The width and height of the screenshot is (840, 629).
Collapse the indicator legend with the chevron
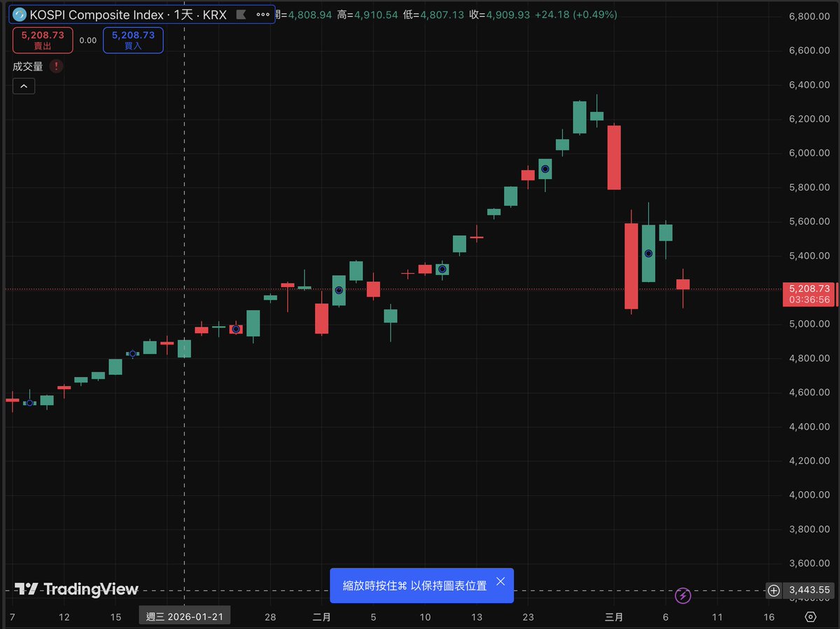[23, 86]
